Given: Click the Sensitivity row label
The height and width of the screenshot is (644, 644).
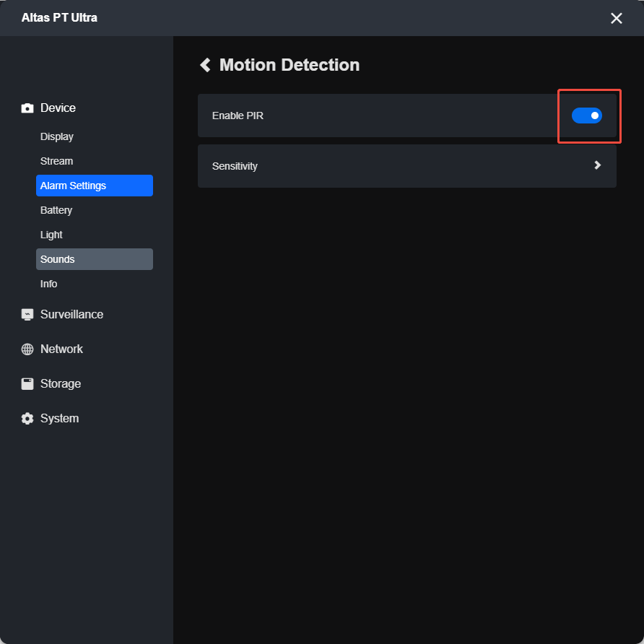Looking at the screenshot, I should coord(235,166).
